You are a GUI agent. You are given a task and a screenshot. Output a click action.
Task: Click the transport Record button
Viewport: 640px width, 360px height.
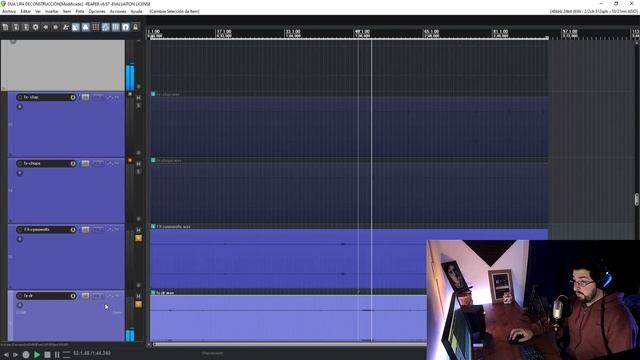26,355
